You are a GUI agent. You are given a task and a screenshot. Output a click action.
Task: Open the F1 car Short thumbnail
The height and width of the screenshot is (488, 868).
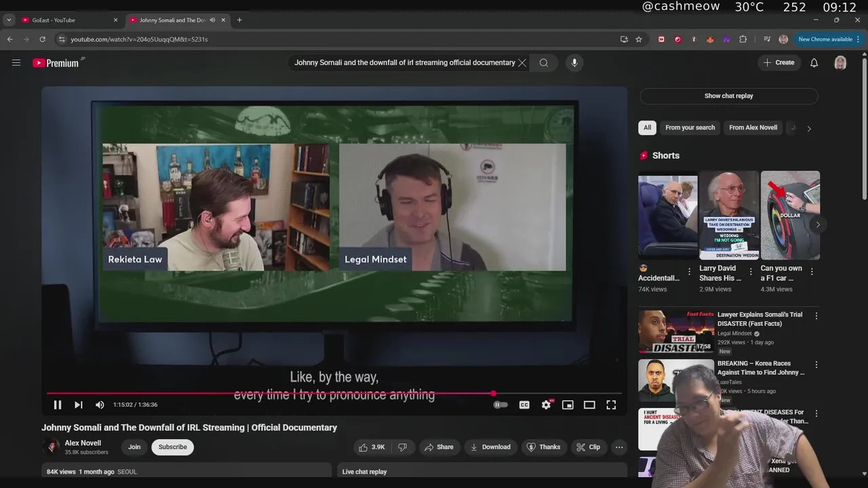click(x=790, y=216)
